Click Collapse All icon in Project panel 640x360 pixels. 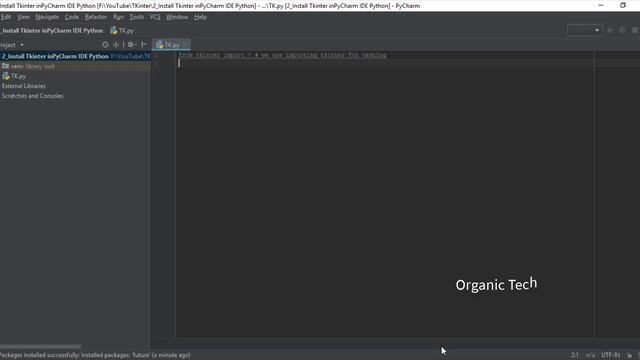(x=116, y=44)
